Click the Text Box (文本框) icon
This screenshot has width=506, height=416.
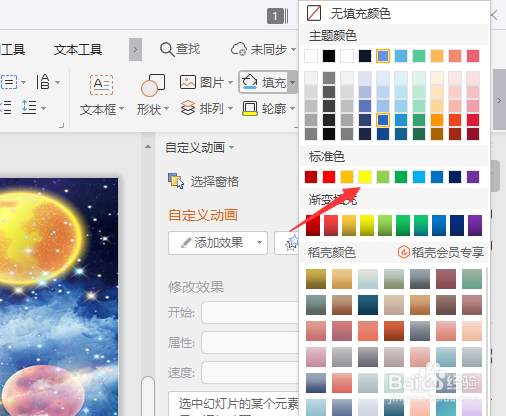[101, 85]
